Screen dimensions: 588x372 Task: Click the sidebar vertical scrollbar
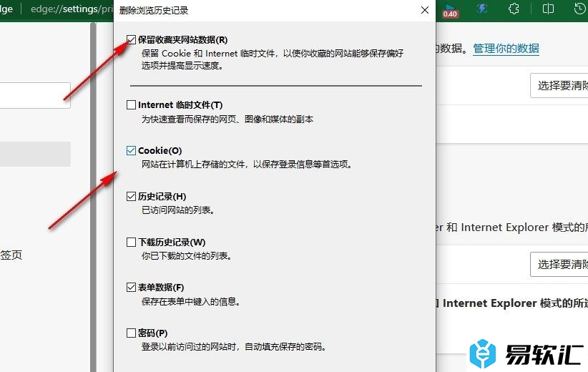(93, 197)
